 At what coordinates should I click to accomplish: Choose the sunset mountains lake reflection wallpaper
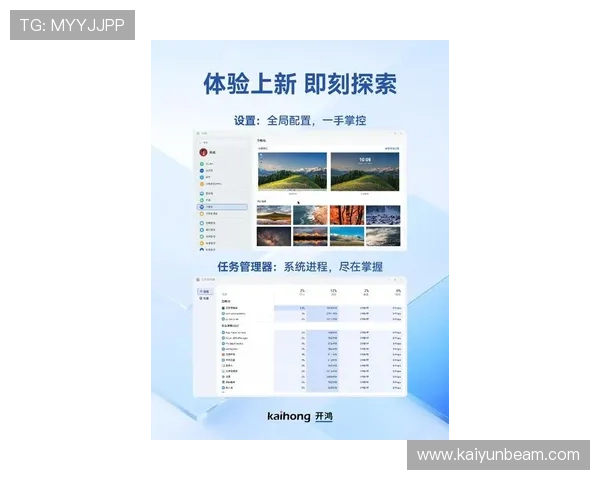[x=310, y=236]
